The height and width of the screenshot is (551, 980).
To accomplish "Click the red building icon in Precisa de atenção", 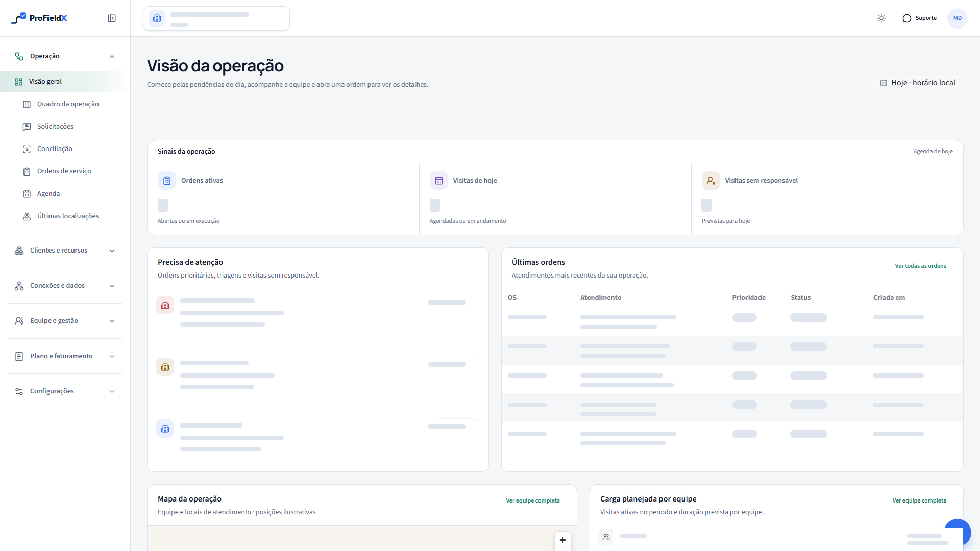I will [x=165, y=306].
